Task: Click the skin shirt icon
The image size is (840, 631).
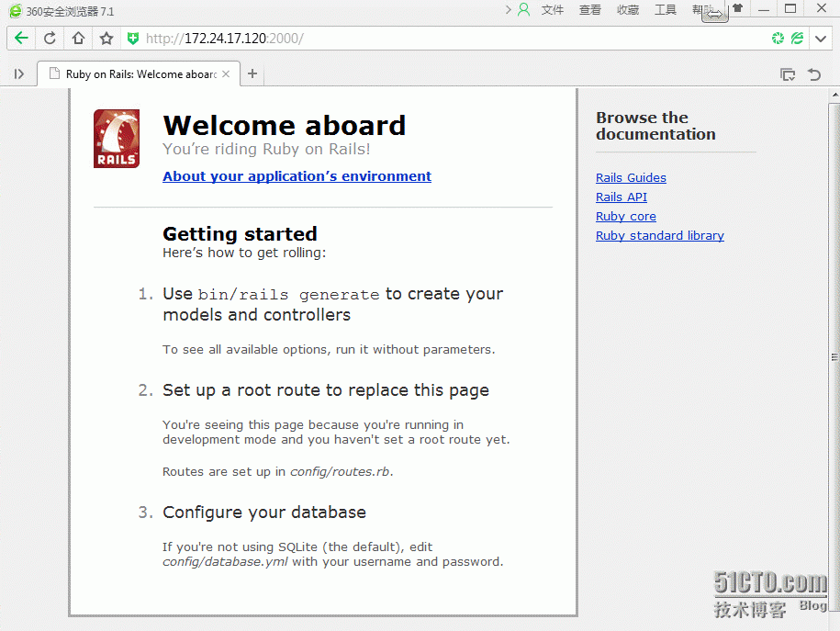Action: 738,8
